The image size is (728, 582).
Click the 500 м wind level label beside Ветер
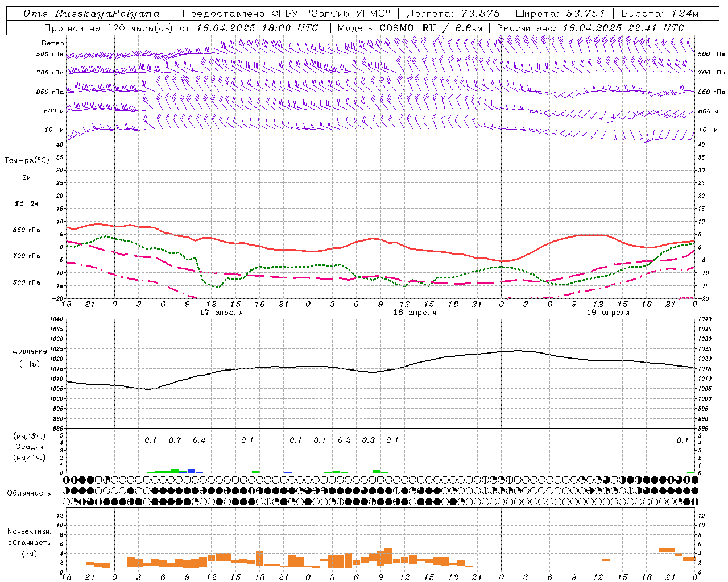point(55,111)
